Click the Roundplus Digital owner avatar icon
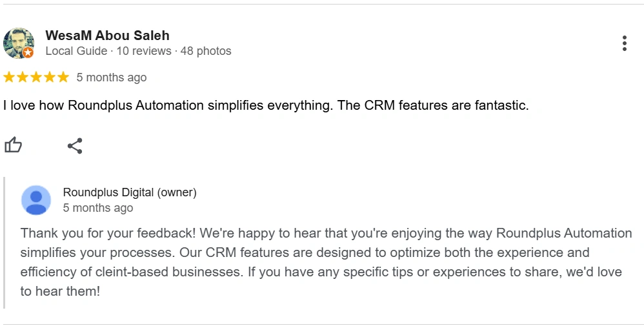 coord(36,200)
